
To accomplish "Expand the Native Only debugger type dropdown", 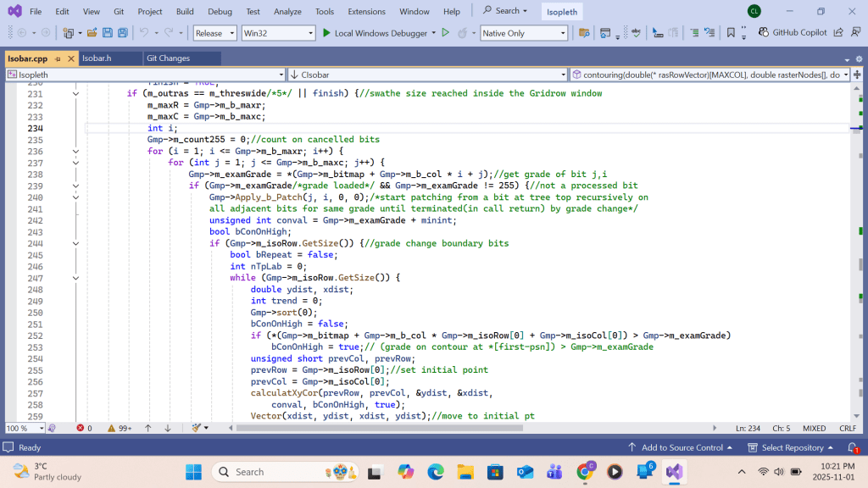I will click(523, 33).
